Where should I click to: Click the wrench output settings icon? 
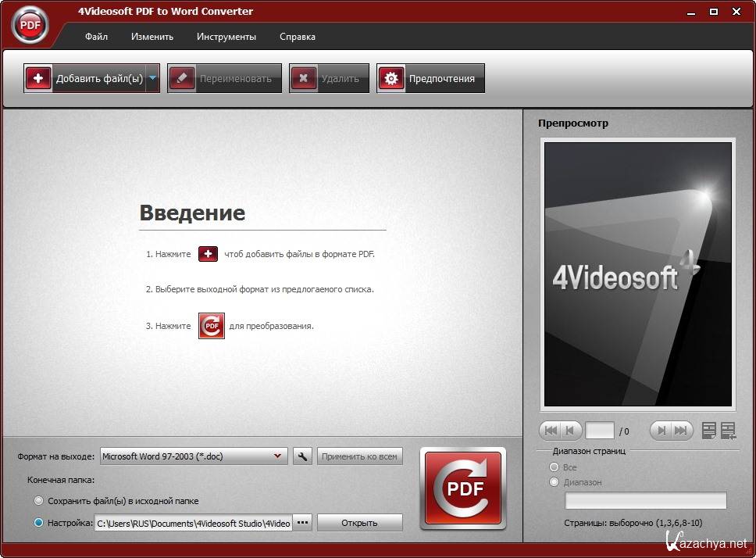[x=302, y=456]
